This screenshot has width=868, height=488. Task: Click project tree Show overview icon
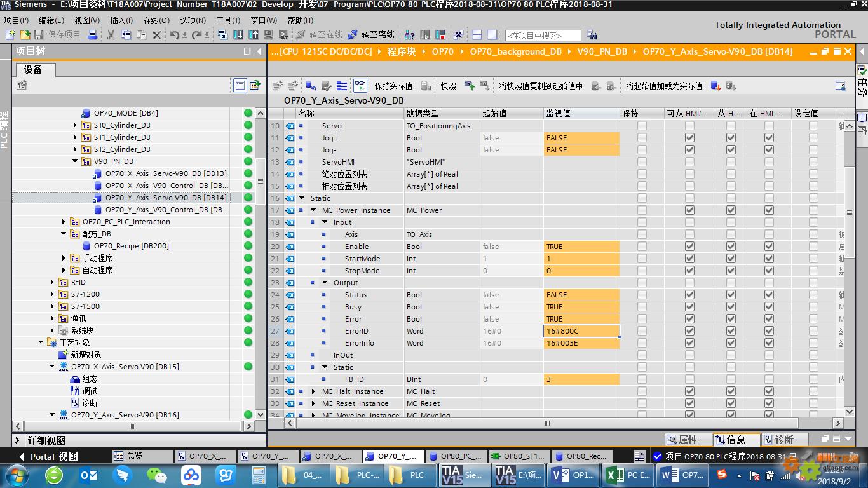(x=240, y=85)
